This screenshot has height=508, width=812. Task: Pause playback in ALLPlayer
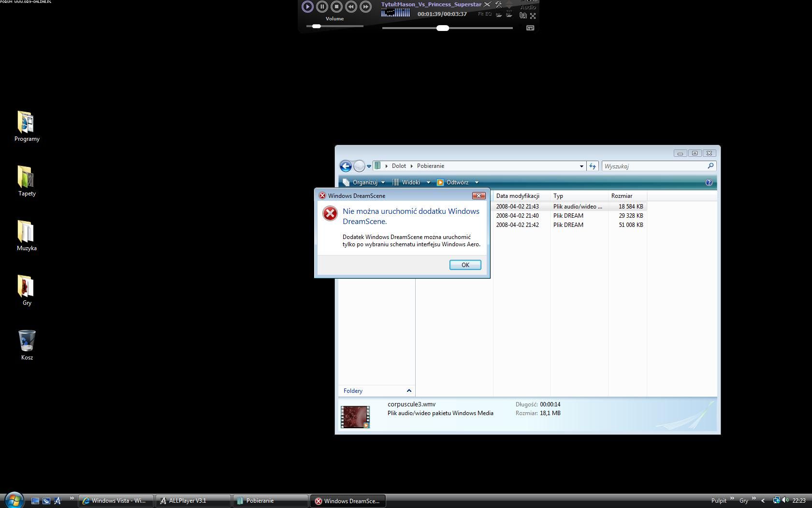pos(322,6)
